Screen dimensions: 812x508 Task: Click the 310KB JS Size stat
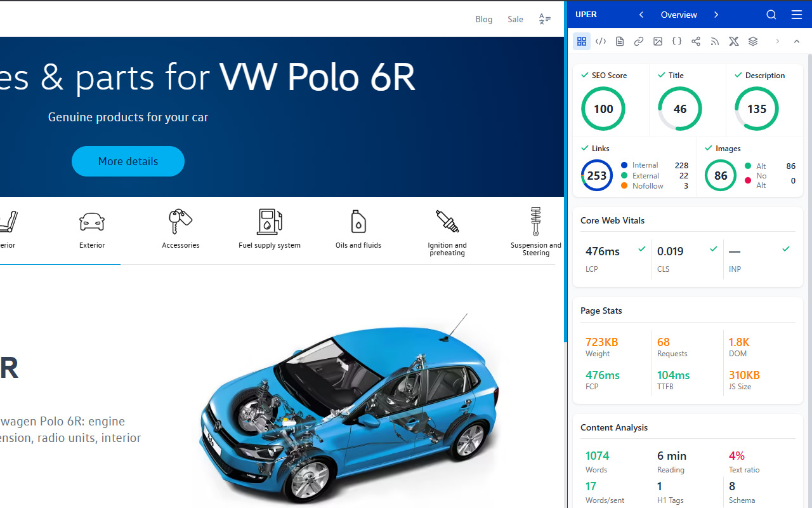coord(744,380)
